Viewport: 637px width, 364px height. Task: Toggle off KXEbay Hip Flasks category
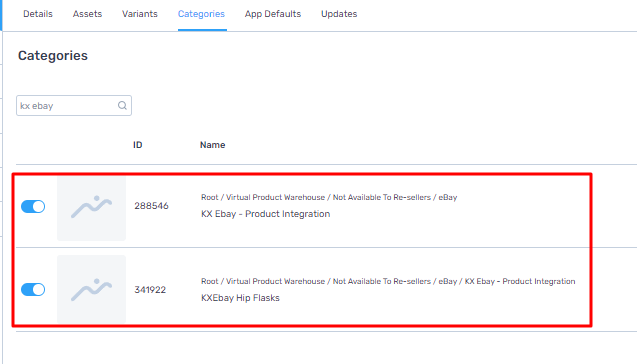point(33,290)
